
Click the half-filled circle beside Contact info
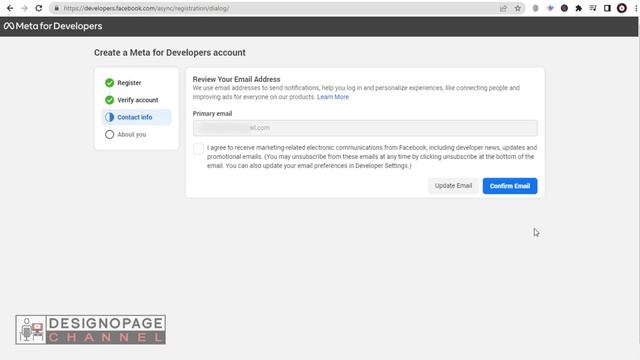coord(109,117)
